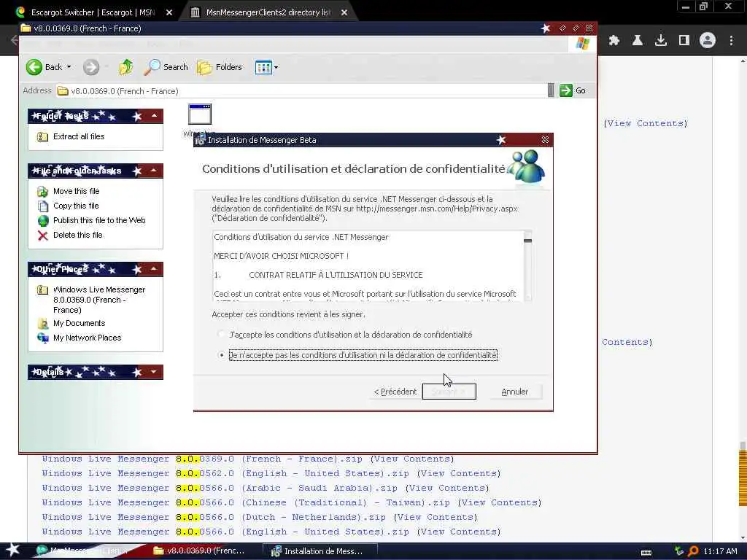Open browser three-dot menu
747x560 pixels.
pos(731,41)
